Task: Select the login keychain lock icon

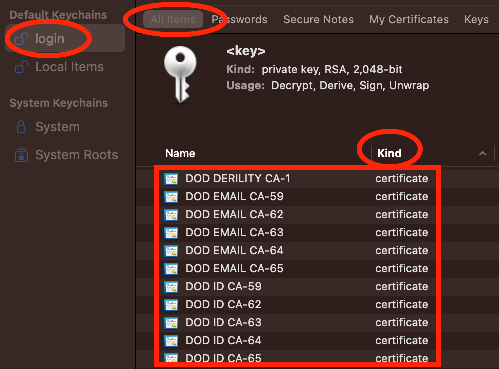Action: click(x=21, y=39)
